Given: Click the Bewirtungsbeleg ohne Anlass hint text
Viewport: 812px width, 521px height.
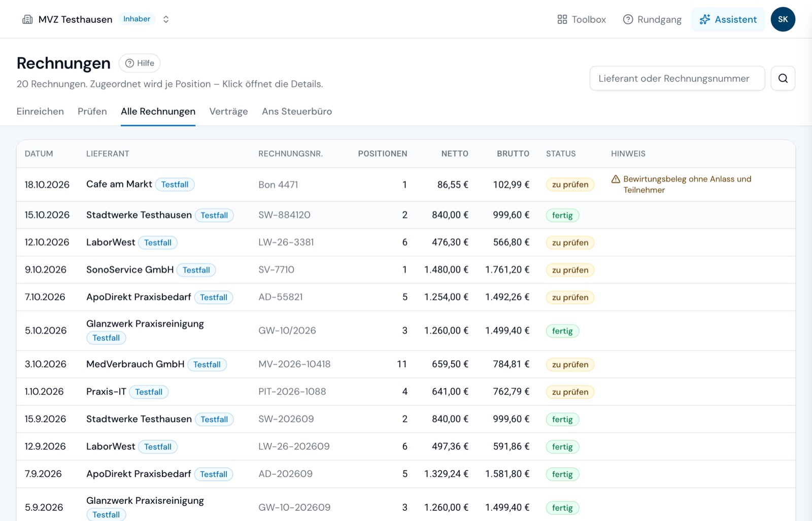Looking at the screenshot, I should [687, 185].
